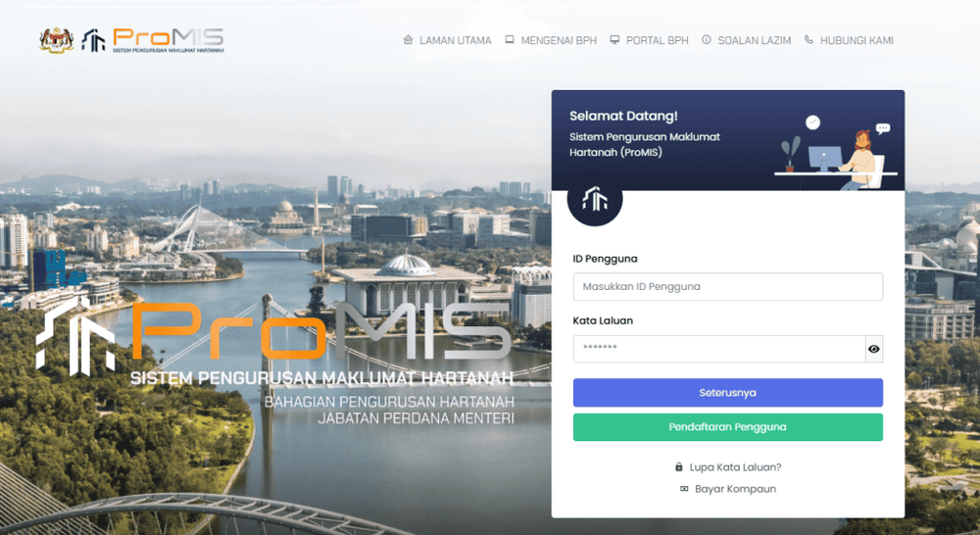
Task: Open the Lupa Kata Laluan? link
Action: click(x=735, y=467)
